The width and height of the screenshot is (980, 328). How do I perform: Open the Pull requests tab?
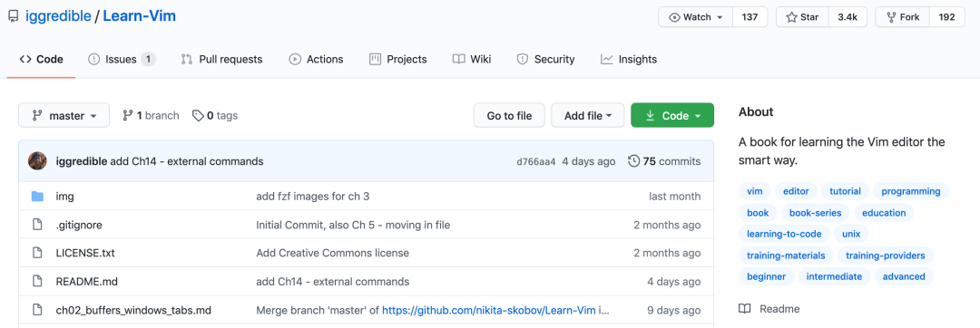[x=222, y=59]
